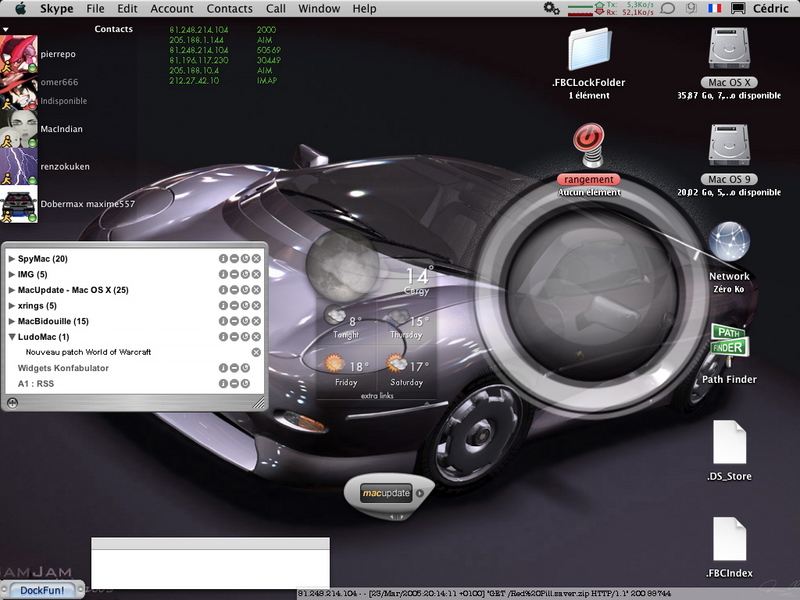The height and width of the screenshot is (600, 800).
Task: Add a new feed with plus button
Action: pyautogui.click(x=12, y=404)
